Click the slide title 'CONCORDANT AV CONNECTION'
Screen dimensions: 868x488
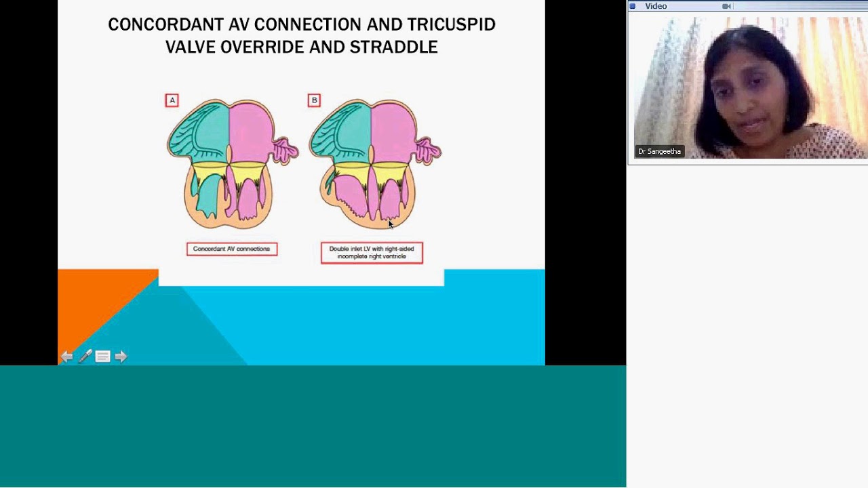tap(302, 35)
